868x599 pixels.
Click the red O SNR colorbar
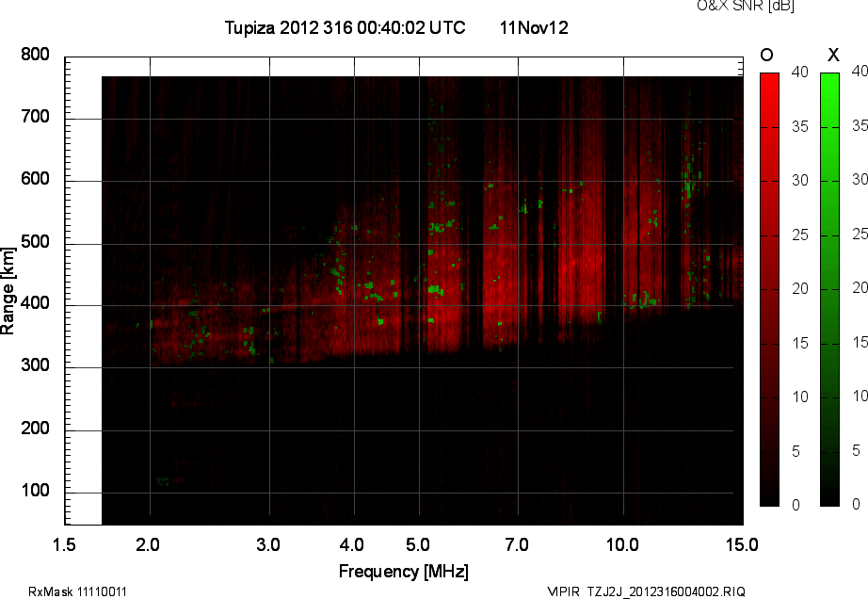coord(769,289)
